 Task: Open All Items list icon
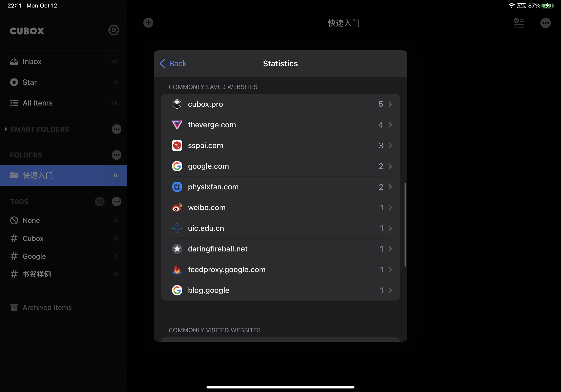tap(14, 103)
